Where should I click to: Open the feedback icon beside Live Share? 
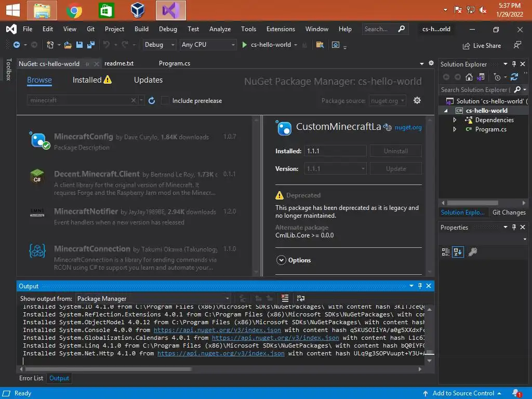coord(517,45)
